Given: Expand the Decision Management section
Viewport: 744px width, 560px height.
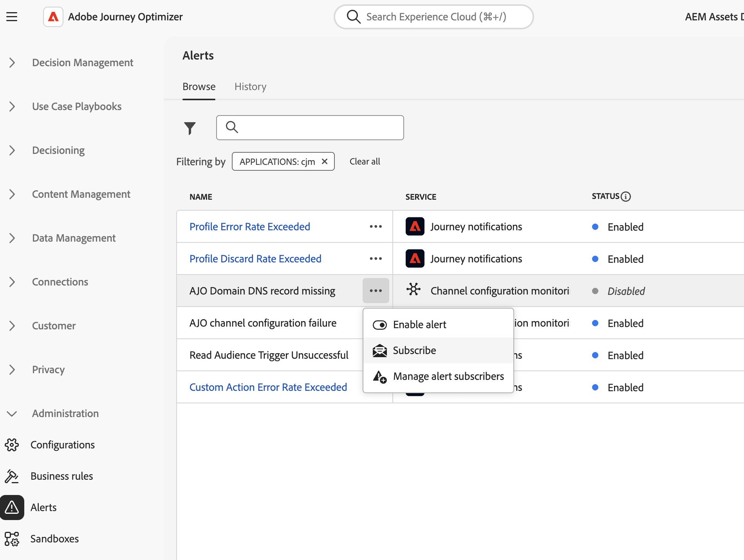Looking at the screenshot, I should 12,63.
